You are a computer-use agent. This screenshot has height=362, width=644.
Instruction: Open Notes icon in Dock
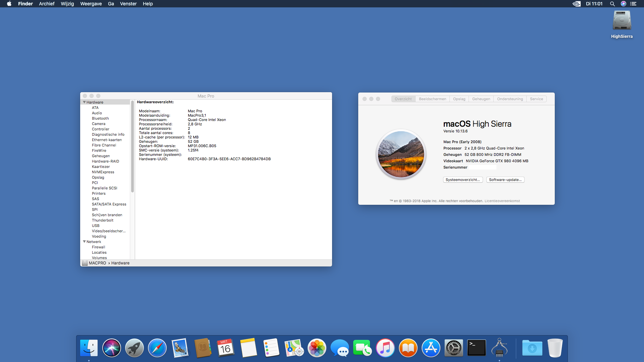coord(249,348)
